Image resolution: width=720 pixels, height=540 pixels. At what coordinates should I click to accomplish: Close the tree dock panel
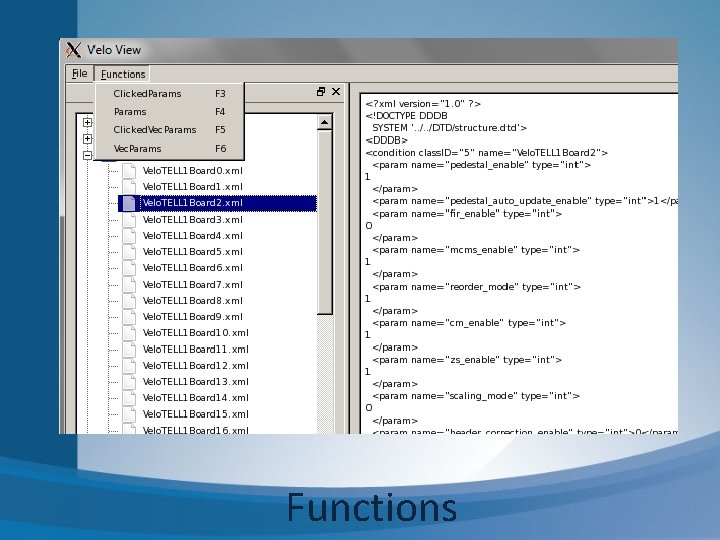click(x=336, y=91)
